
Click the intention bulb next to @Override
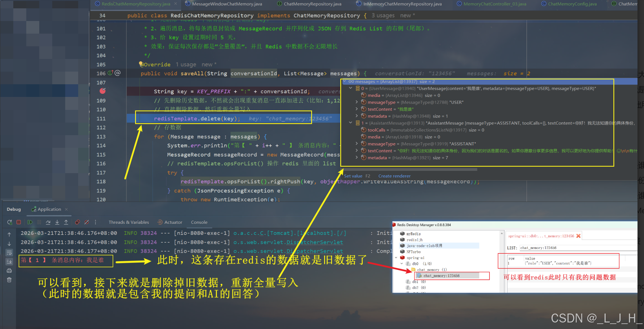click(x=141, y=64)
